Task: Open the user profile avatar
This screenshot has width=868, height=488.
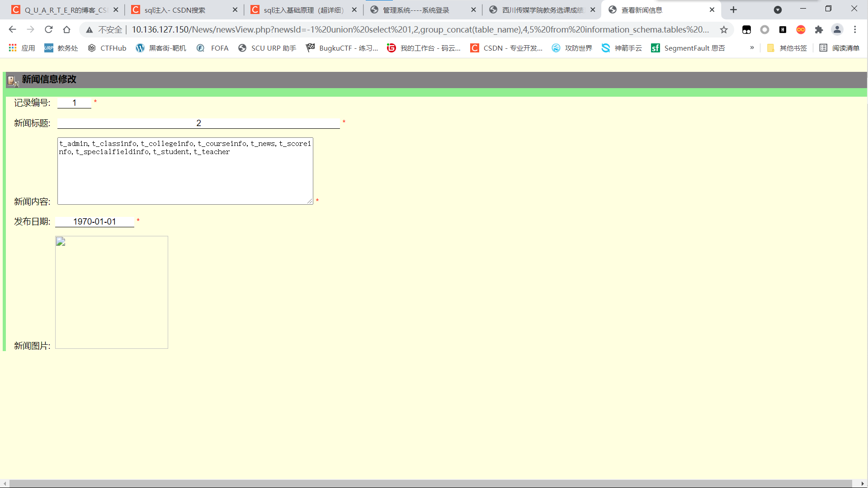Action: (837, 29)
